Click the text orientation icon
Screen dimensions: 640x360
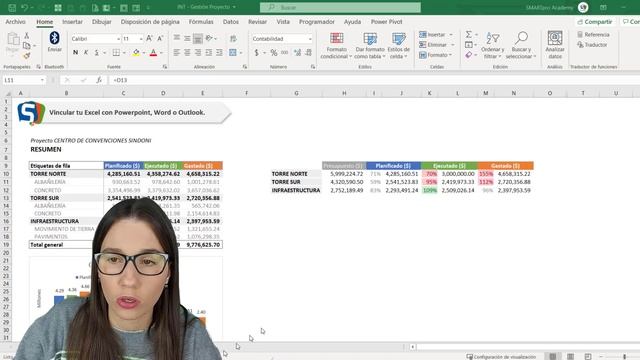click(209, 38)
